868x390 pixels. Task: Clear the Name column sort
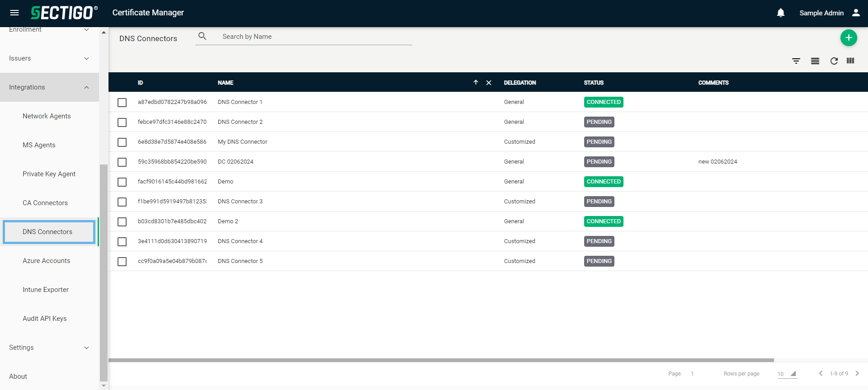pos(489,83)
